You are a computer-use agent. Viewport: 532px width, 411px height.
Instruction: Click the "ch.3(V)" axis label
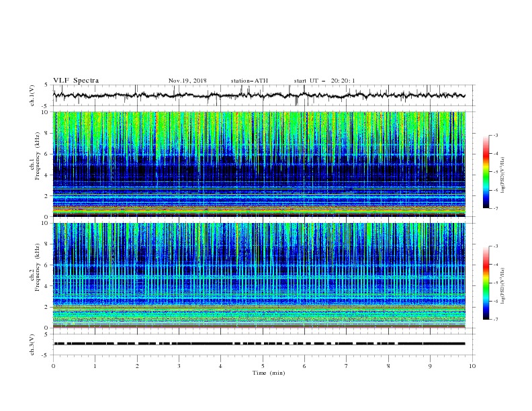pos(32,345)
